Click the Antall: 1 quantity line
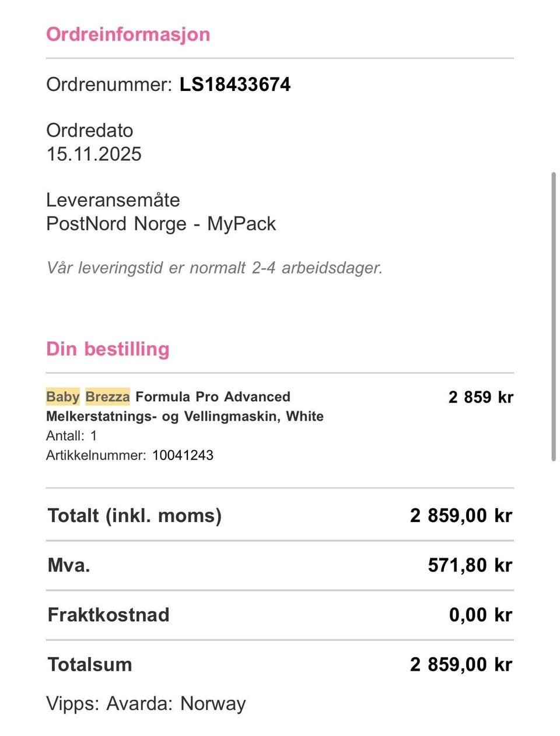Screen dimensions: 560x736 click(x=71, y=436)
